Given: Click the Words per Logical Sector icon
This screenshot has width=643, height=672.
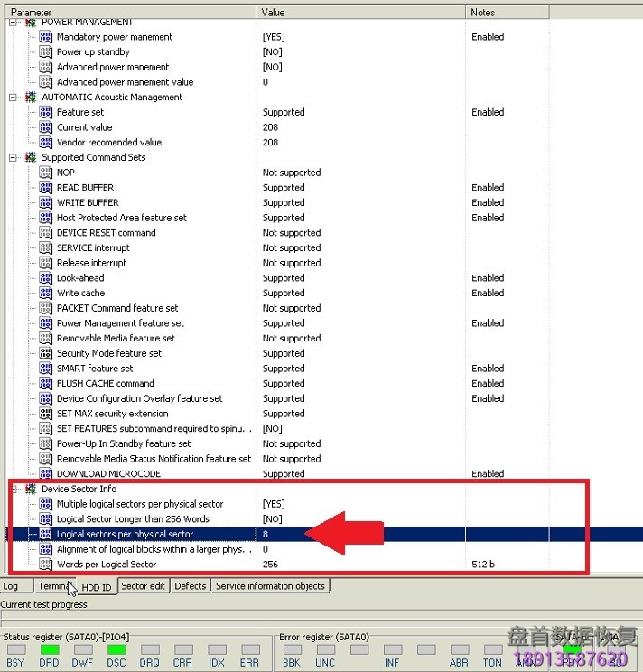Looking at the screenshot, I should [x=45, y=565].
